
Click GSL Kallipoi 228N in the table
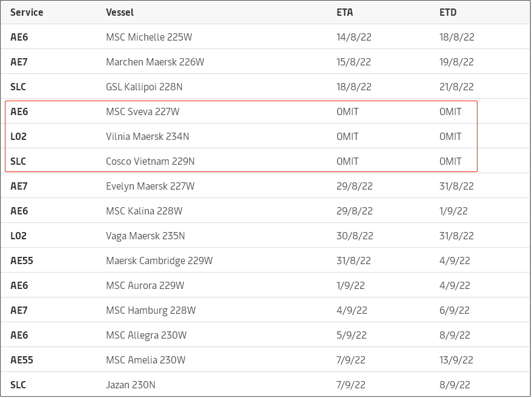(x=144, y=87)
